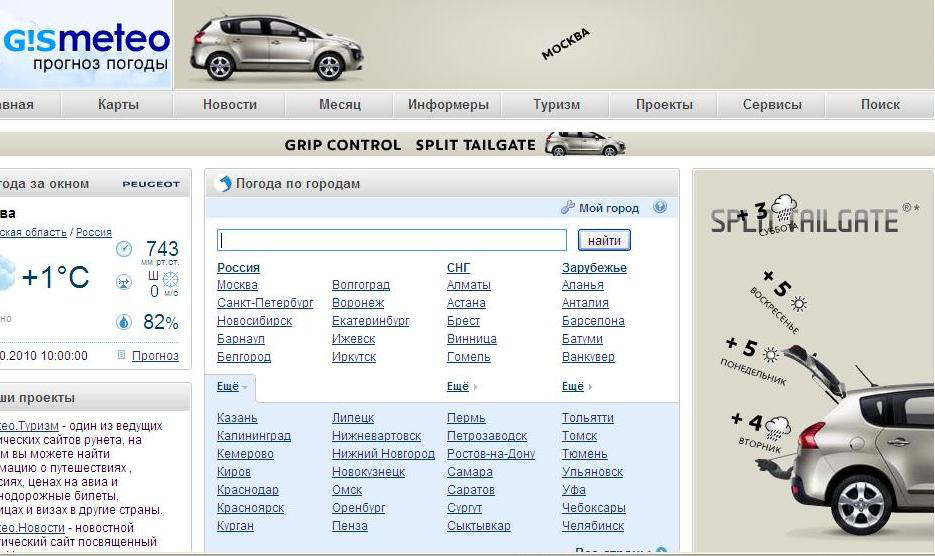935x556 pixels.
Task: Click the forecast document icon beside Прогноз
Action: pyautogui.click(x=122, y=355)
